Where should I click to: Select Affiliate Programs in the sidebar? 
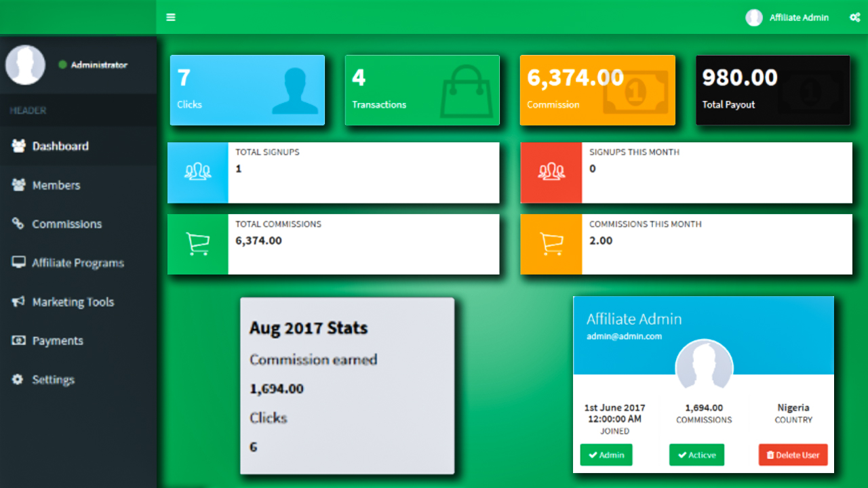[x=77, y=263]
